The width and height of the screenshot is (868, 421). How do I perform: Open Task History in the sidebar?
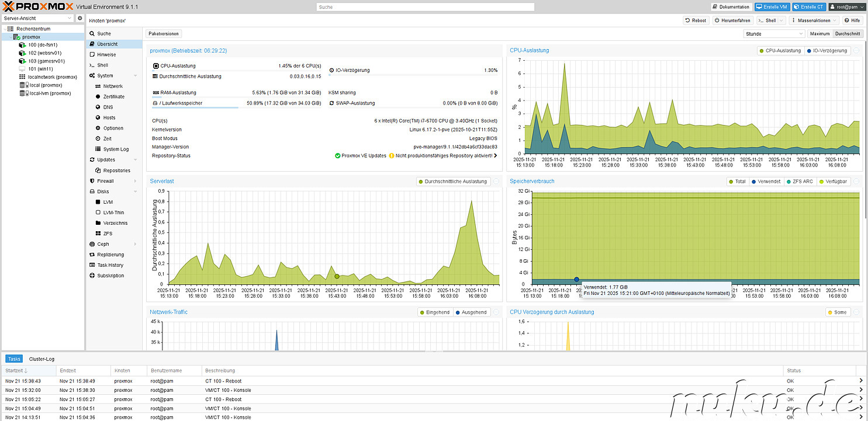[x=110, y=265]
